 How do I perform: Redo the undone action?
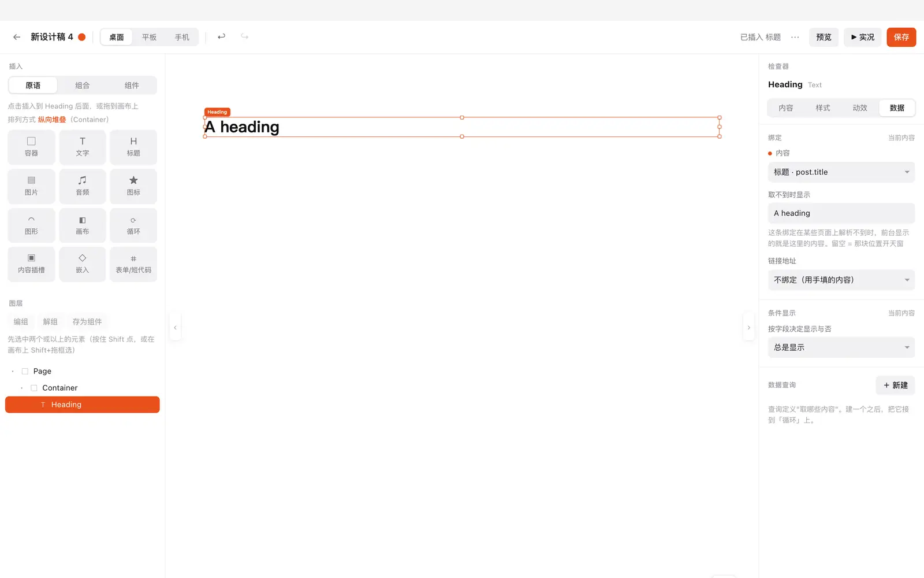click(x=245, y=37)
